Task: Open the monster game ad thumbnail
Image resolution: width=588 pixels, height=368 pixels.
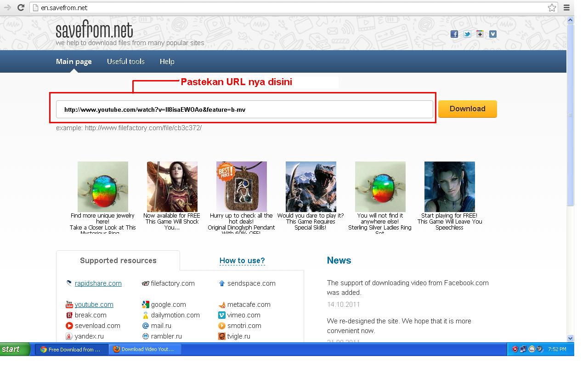Action: 311,187
